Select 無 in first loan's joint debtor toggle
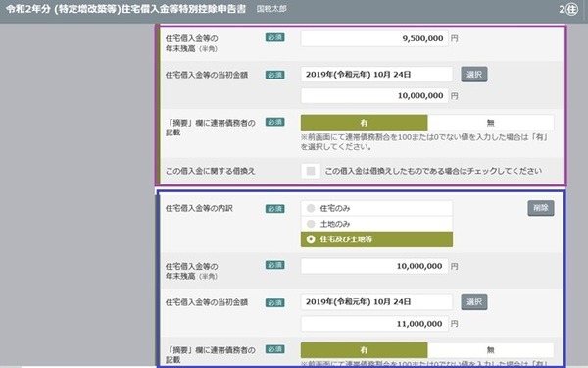This screenshot has width=588, height=368. [x=491, y=123]
